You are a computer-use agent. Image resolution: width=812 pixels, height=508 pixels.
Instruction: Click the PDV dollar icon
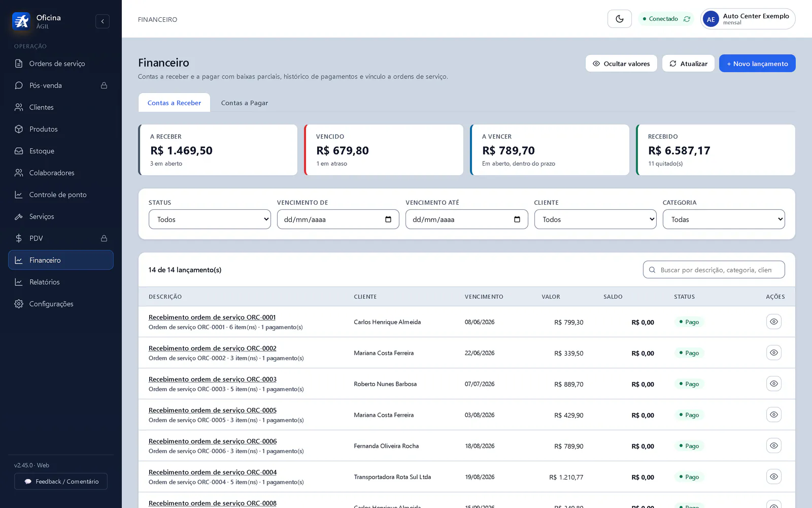[19, 238]
